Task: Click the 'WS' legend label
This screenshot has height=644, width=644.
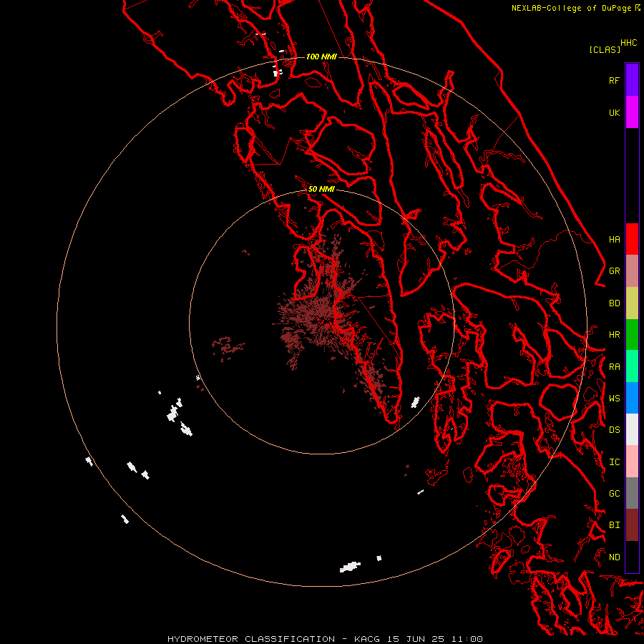Action: pos(614,399)
